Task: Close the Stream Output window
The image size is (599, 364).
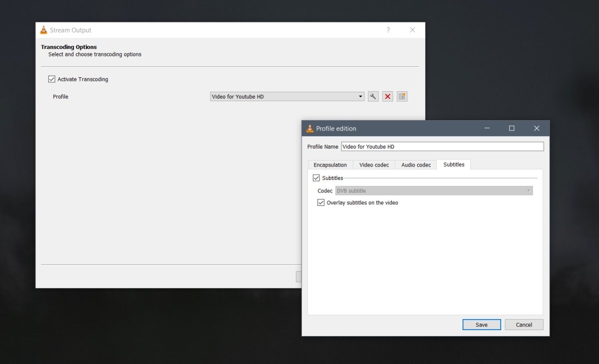Action: (412, 30)
